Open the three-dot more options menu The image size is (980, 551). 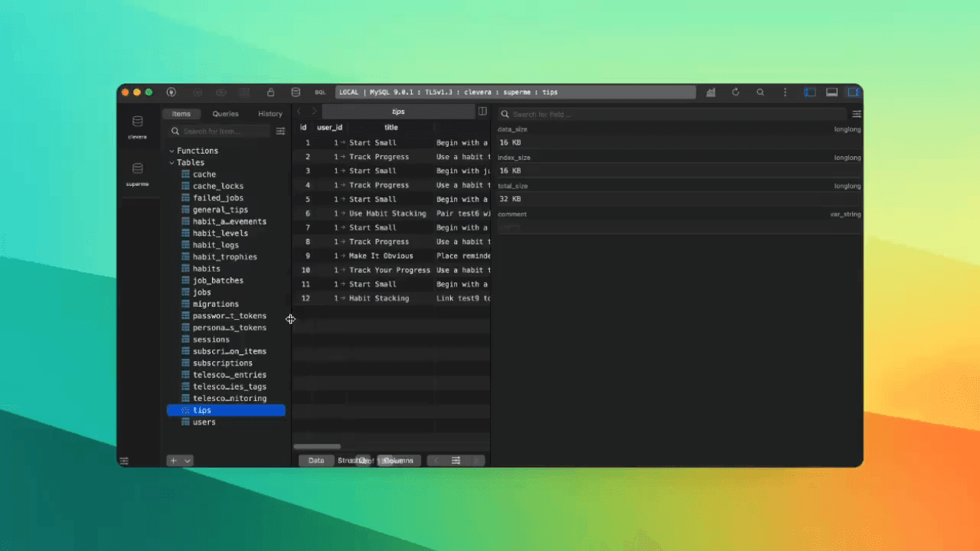(785, 92)
